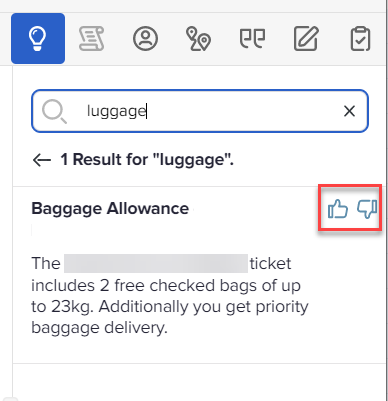388x401 pixels.
Task: Open the lightbulb knowledge tab
Action: 38,38
